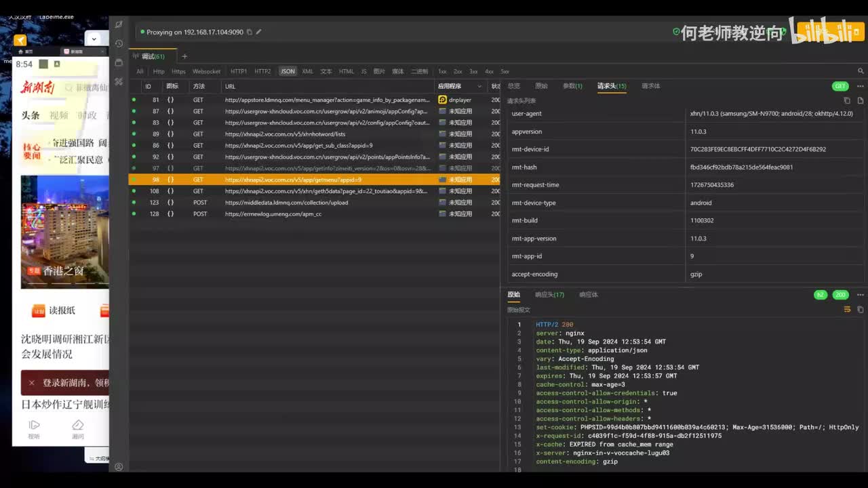Image resolution: width=868 pixels, height=488 pixels.
Task: Toggle the Http protocol filter
Action: tap(159, 71)
